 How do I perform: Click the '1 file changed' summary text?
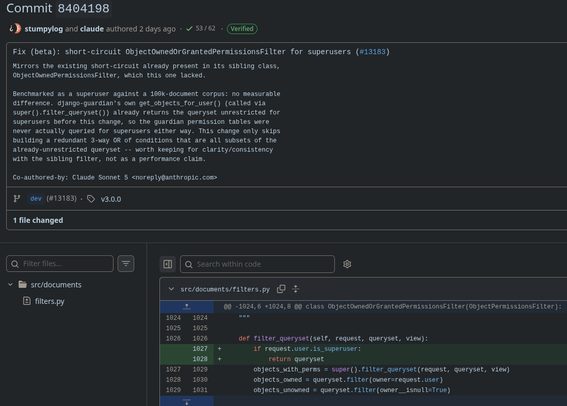tap(38, 220)
